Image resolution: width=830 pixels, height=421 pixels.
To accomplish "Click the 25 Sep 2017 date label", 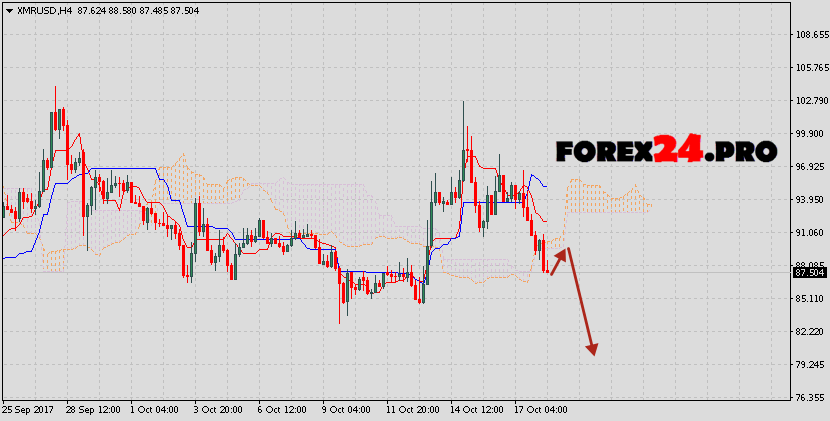I will (x=28, y=410).
